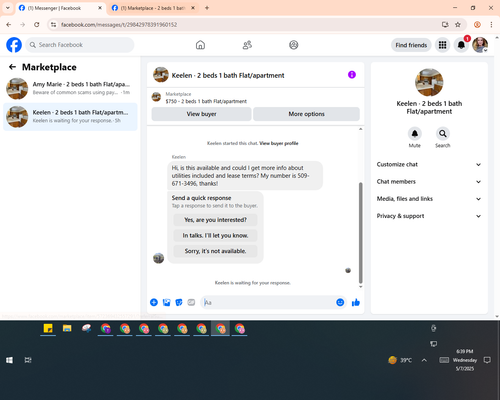
Task: Focus the Search Facebook field
Action: tap(80, 45)
